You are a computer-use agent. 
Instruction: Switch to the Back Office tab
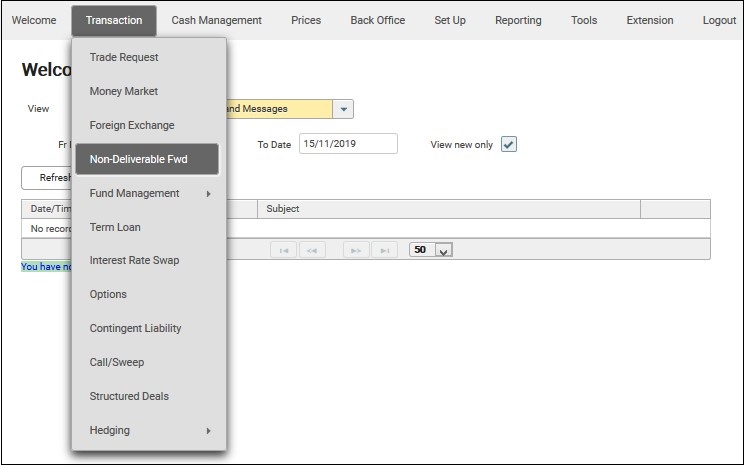click(377, 20)
